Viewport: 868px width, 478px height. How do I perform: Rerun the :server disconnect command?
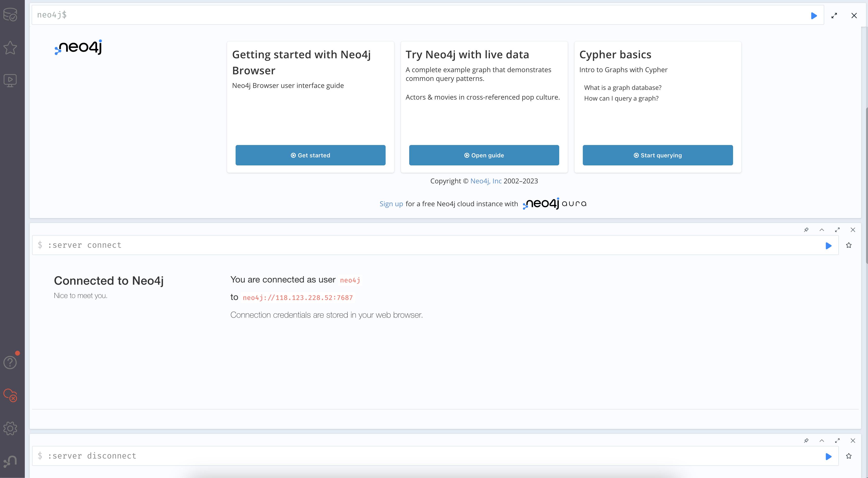(x=829, y=456)
